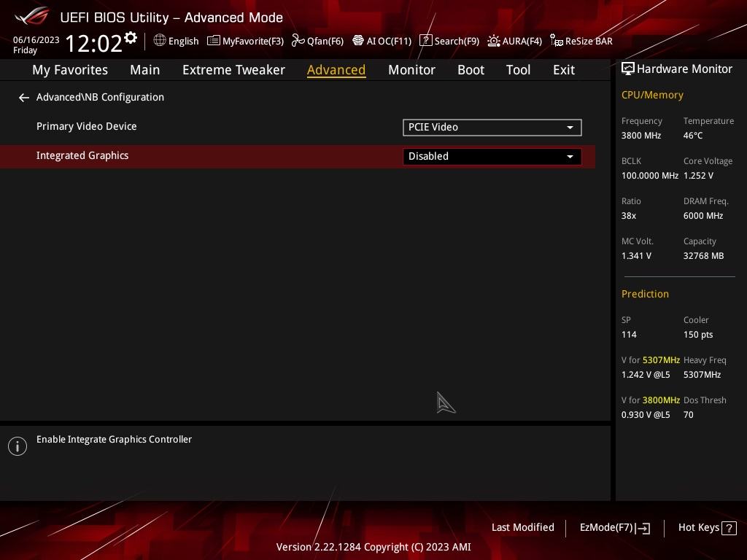Click Advanced\NB Configuration breadcrumb
Viewport: 747px width, 560px height.
[100, 97]
